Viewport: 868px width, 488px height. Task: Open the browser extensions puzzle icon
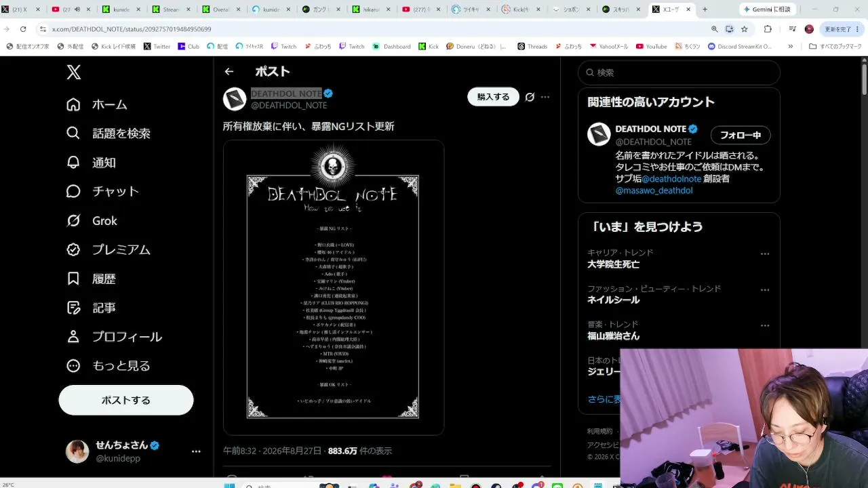click(768, 29)
